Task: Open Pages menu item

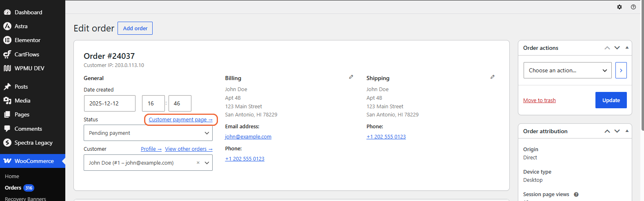Action: [33, 115]
